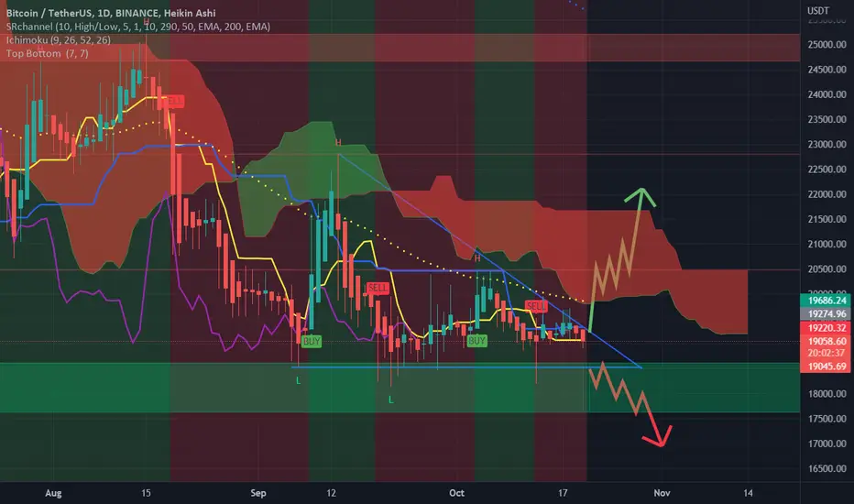Click 21500.00 on the price axis

[827, 219]
